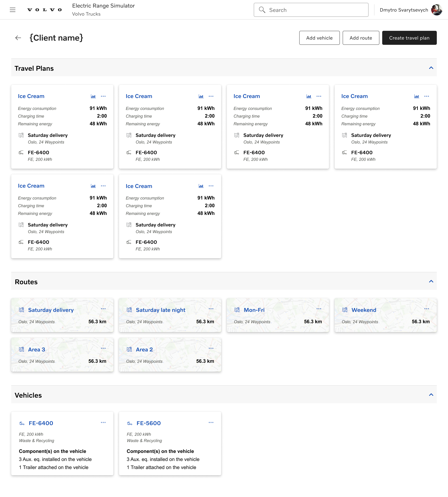
Task: Click the map icon beside Area 2 route
Action: coord(129,349)
